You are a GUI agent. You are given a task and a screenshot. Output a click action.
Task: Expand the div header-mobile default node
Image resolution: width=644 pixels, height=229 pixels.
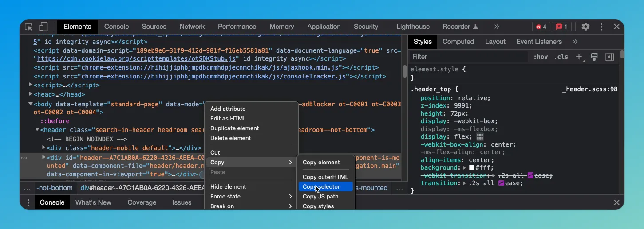44,147
